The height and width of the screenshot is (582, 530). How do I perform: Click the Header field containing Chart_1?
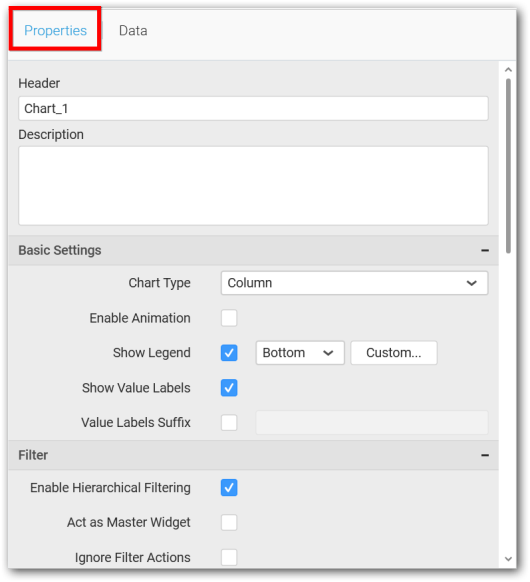[253, 109]
